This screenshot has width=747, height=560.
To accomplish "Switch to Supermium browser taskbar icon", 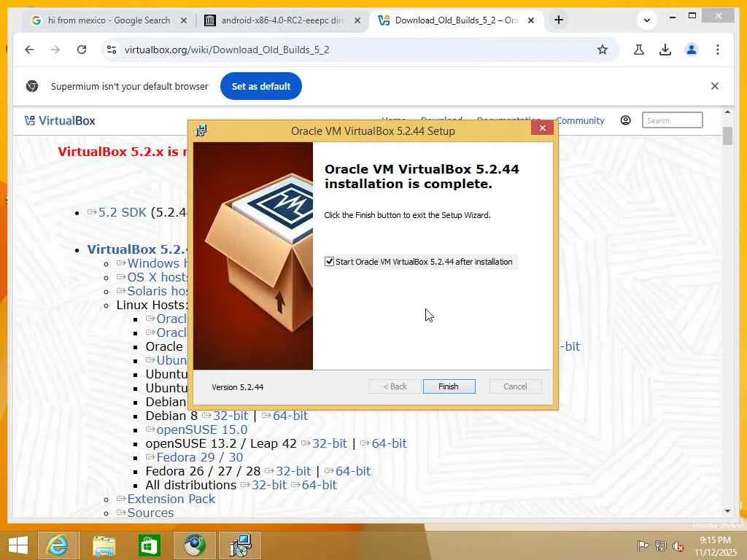I will point(194,545).
